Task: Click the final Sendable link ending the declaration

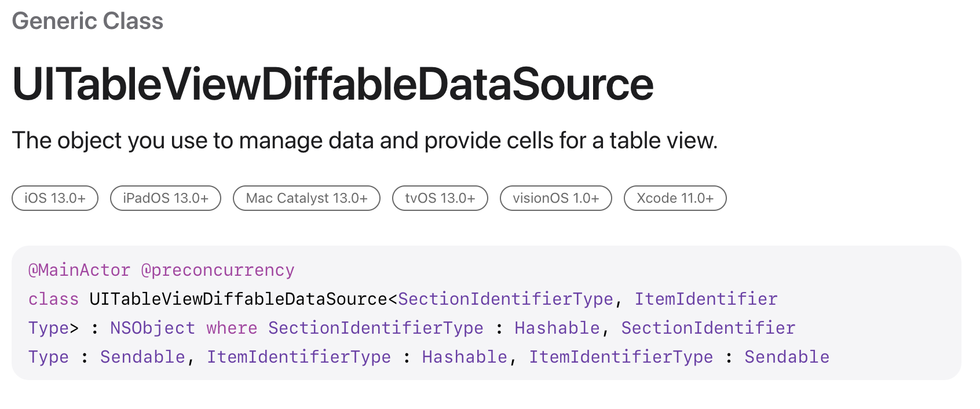Action: (787, 357)
